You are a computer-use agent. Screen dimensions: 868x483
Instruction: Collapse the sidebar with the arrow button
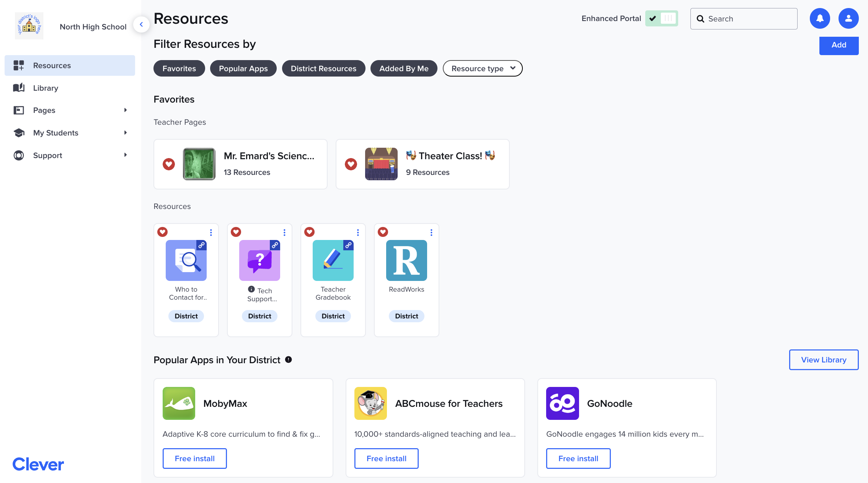click(x=142, y=24)
